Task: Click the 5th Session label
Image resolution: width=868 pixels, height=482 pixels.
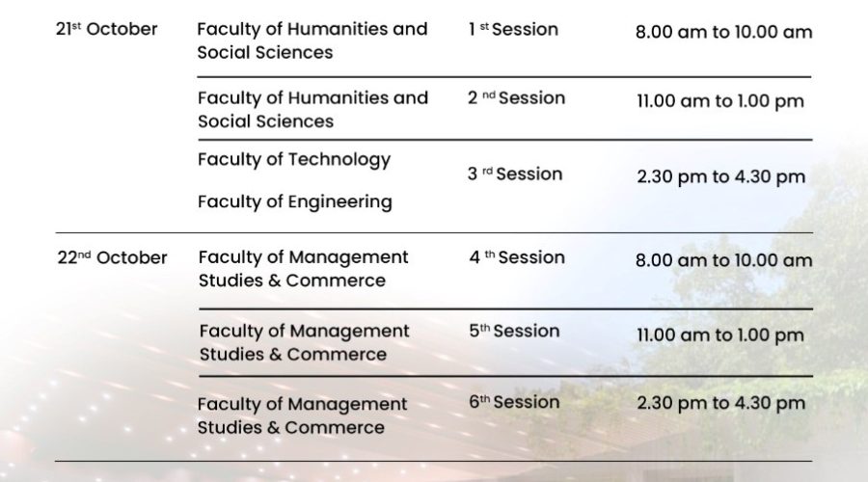Action: (x=514, y=331)
